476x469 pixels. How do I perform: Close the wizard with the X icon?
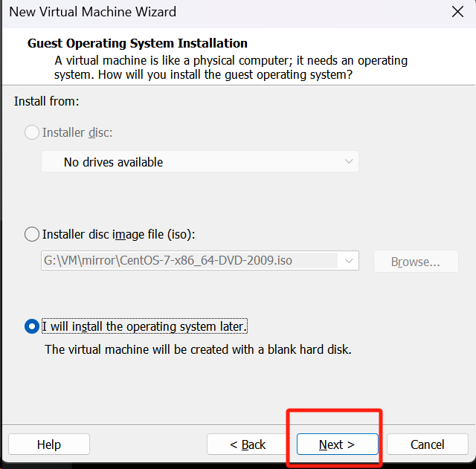point(457,12)
